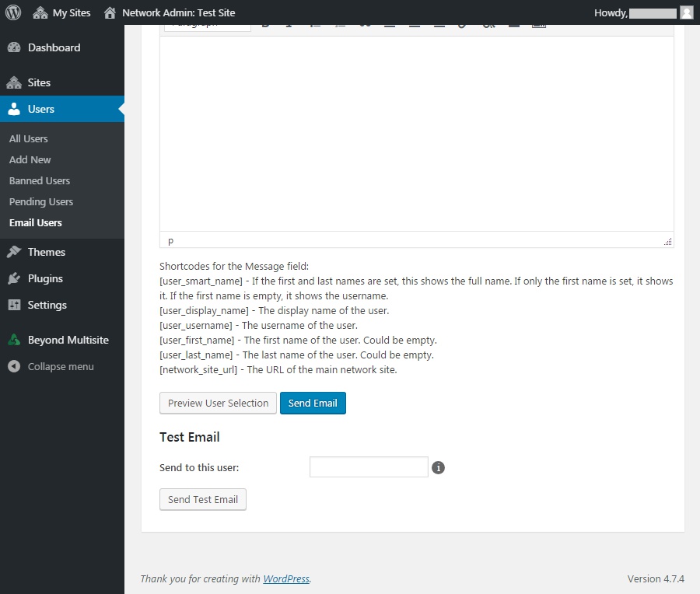Insert a bulleted list in the message editor

[x=315, y=23]
